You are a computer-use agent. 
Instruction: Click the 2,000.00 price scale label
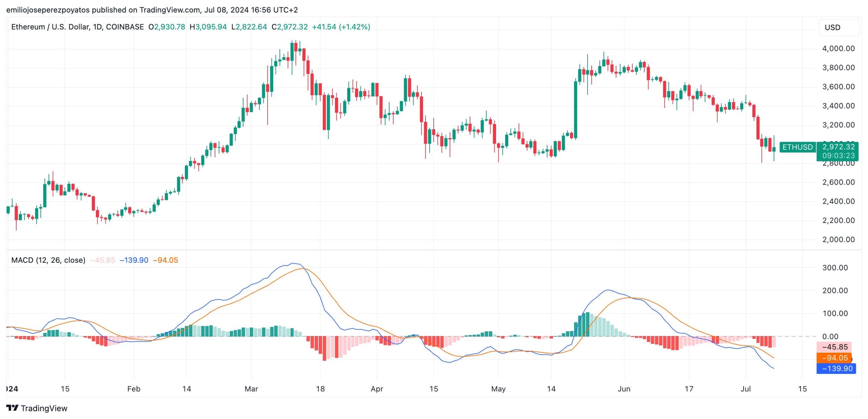[x=839, y=239]
